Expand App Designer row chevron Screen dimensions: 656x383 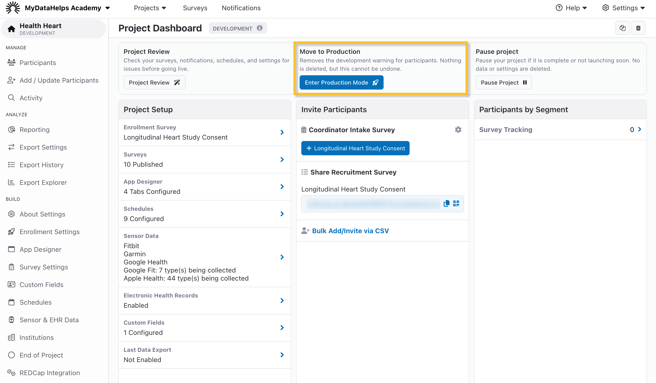coord(282,187)
